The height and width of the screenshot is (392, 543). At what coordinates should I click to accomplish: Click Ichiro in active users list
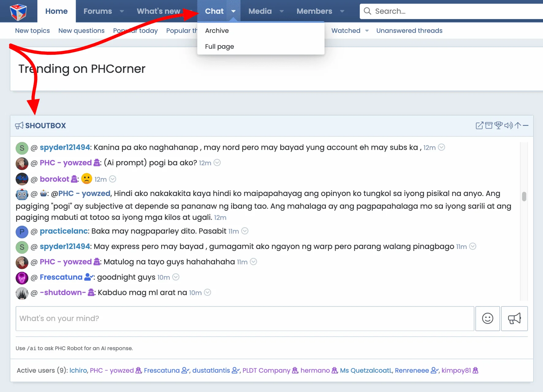click(78, 370)
